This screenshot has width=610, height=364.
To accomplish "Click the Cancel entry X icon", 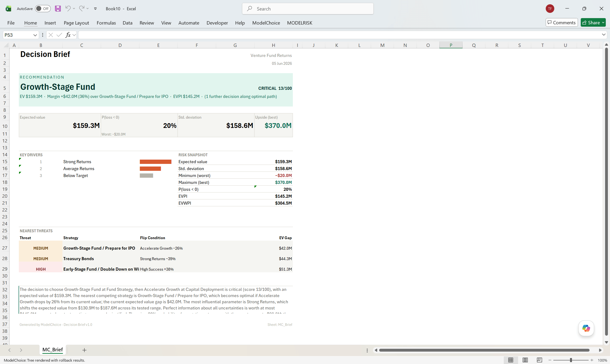I will 51,35.
